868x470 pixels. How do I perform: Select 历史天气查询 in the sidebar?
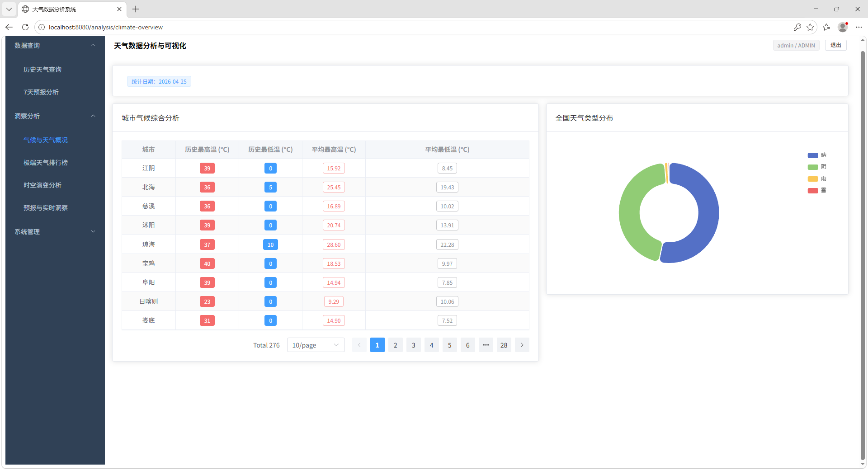42,70
